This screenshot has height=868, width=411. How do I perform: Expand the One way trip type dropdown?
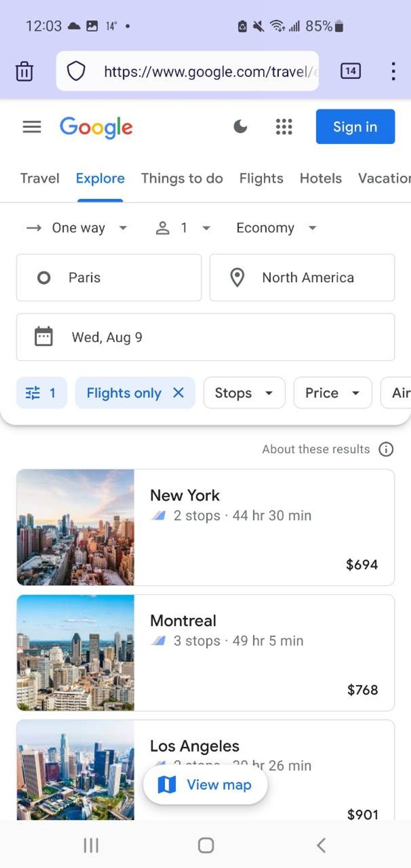[77, 228]
